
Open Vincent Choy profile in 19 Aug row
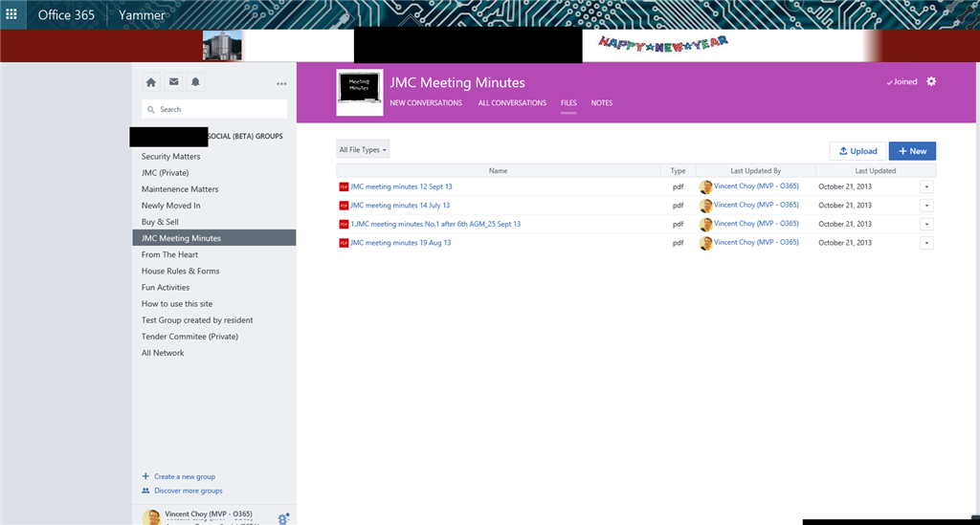tap(756, 242)
